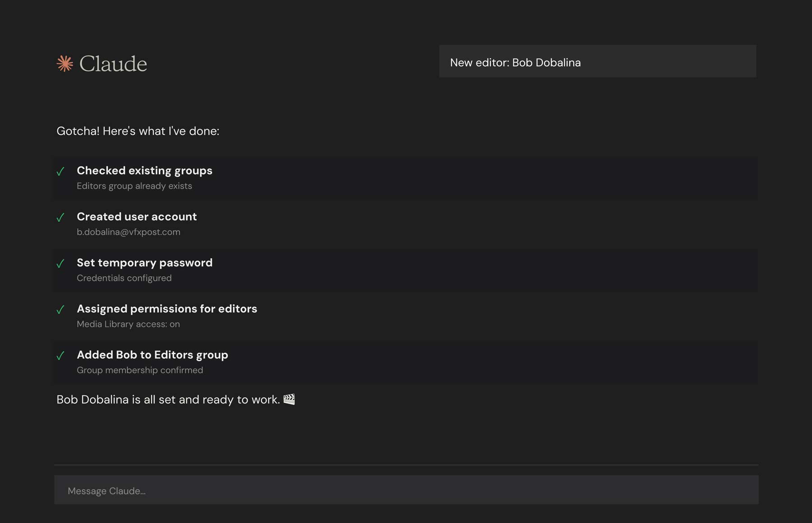Select the Created user account heading

[137, 216]
